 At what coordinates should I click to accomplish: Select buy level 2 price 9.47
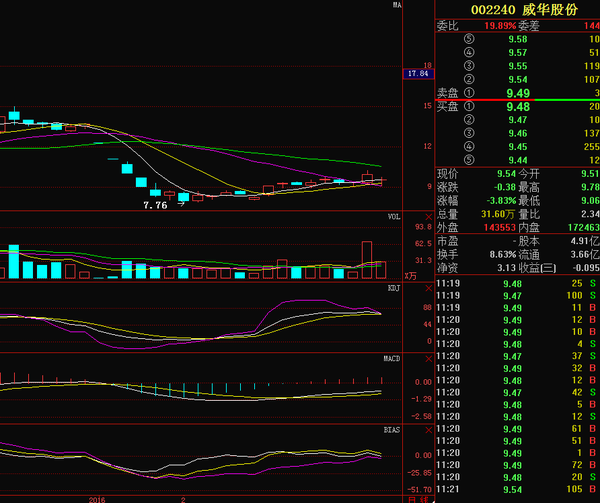(x=518, y=120)
